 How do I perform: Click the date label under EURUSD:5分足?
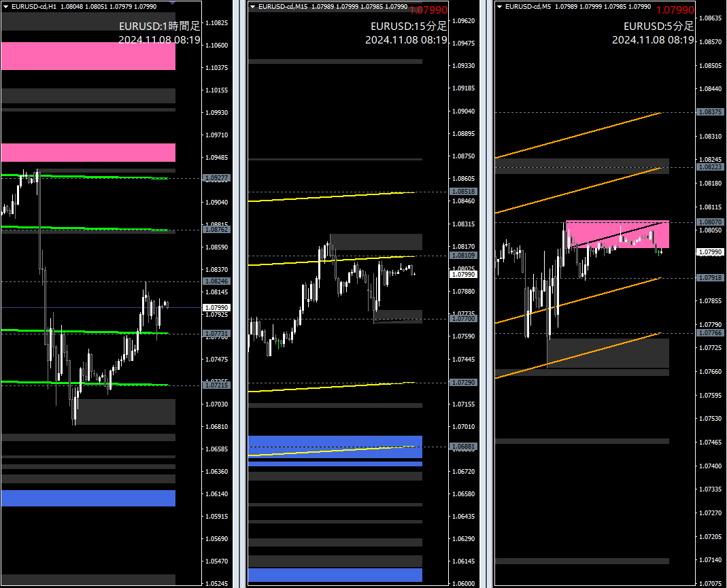[x=654, y=40]
